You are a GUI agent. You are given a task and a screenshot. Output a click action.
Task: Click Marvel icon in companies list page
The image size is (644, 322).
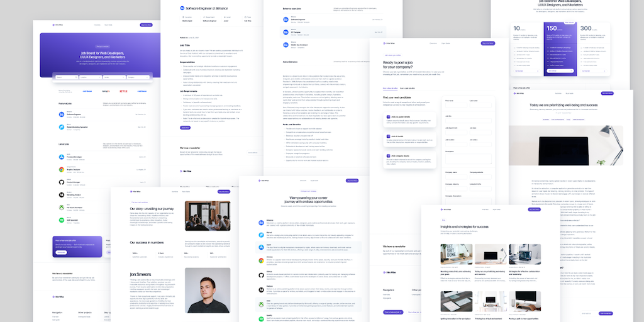pyautogui.click(x=261, y=235)
